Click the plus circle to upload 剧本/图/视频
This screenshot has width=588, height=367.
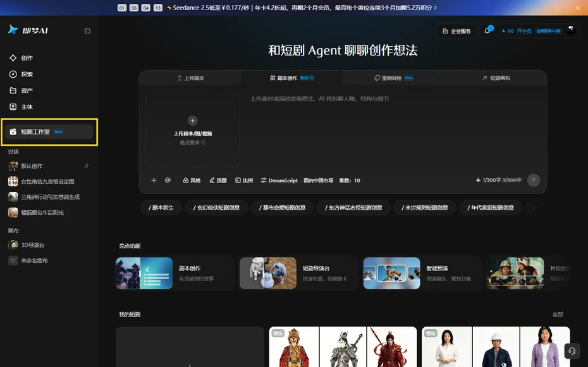pyautogui.click(x=192, y=121)
